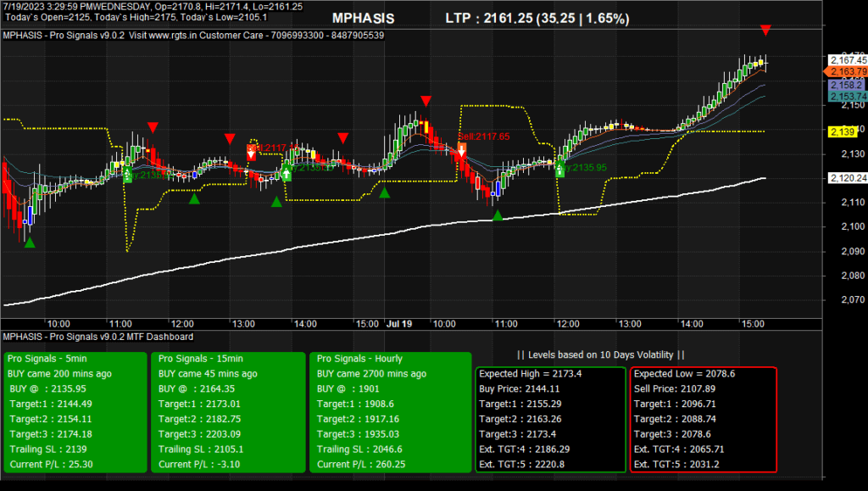Click Ext. TGT:4 : 2065.71
The height and width of the screenshot is (491, 868).
point(679,449)
